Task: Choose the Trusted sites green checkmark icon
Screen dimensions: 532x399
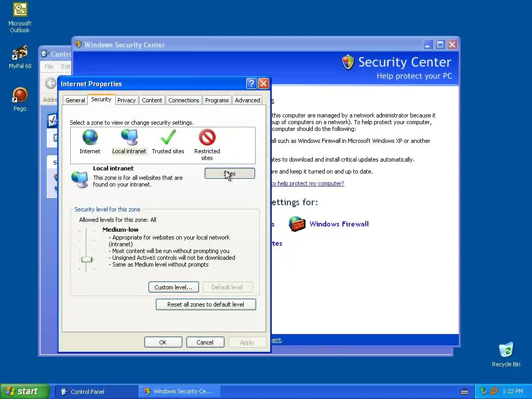Action: point(168,137)
